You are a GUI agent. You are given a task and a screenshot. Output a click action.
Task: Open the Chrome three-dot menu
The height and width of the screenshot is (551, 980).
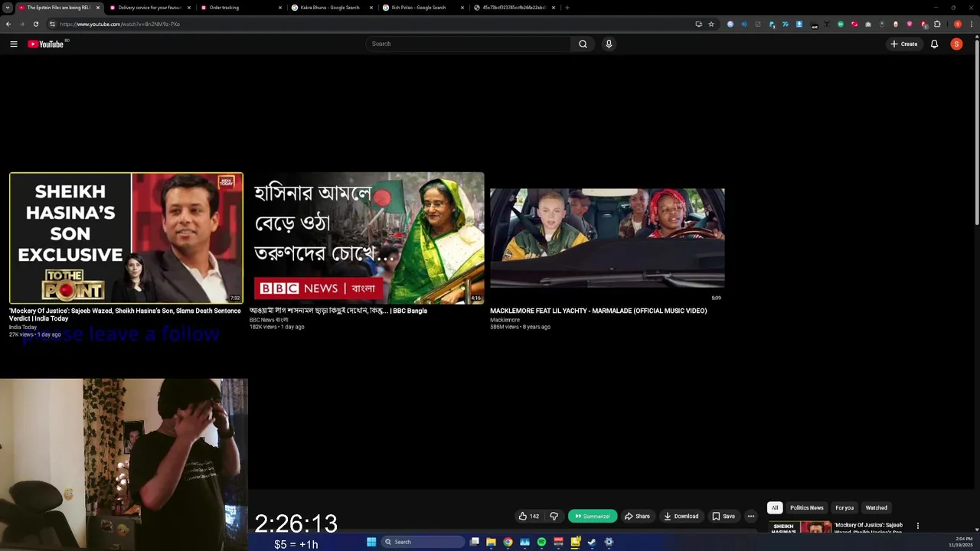coord(972,24)
